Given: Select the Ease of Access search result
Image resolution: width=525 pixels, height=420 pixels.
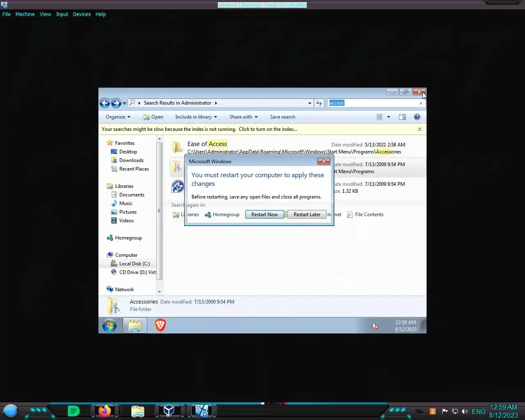Looking at the screenshot, I should pos(298,148).
